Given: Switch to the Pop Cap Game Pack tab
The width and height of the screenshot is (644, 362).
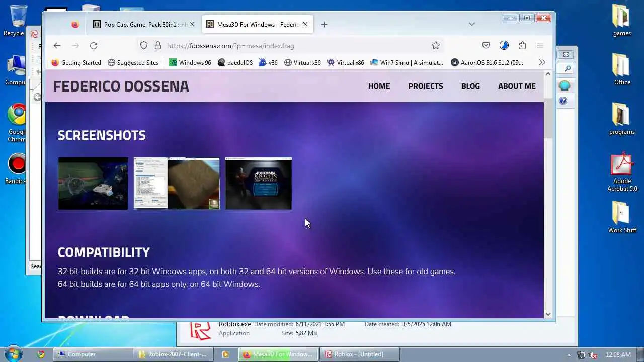Looking at the screenshot, I should click(x=144, y=24).
